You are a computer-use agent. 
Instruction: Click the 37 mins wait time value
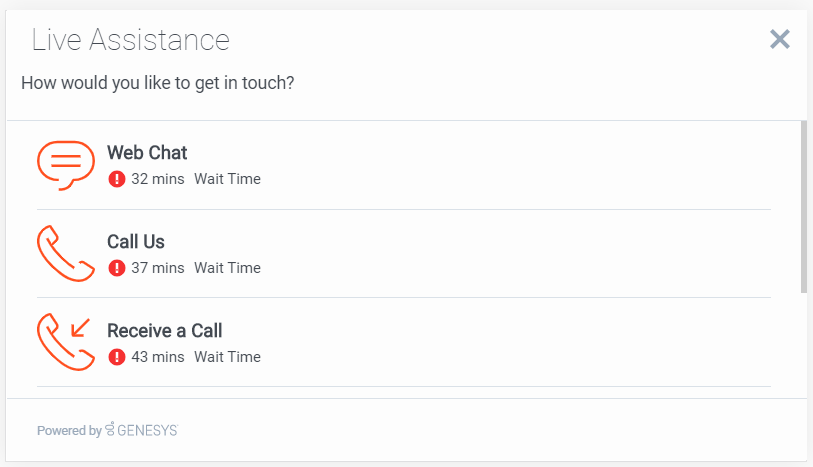click(x=158, y=268)
